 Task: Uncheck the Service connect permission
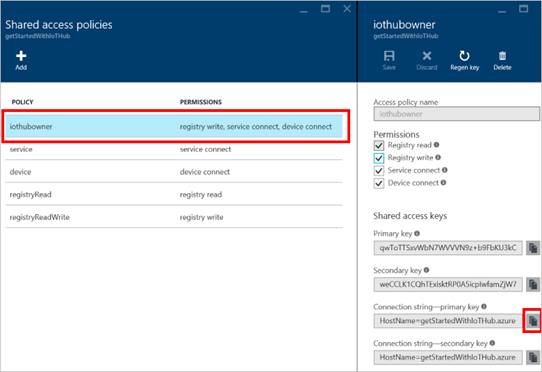[379, 170]
